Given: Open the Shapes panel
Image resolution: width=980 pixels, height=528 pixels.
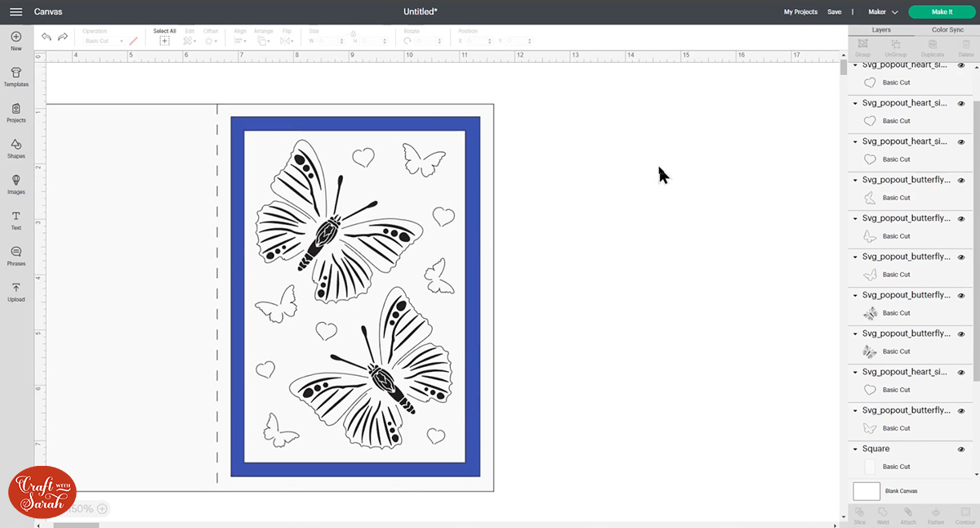Looking at the screenshot, I should click(x=16, y=148).
